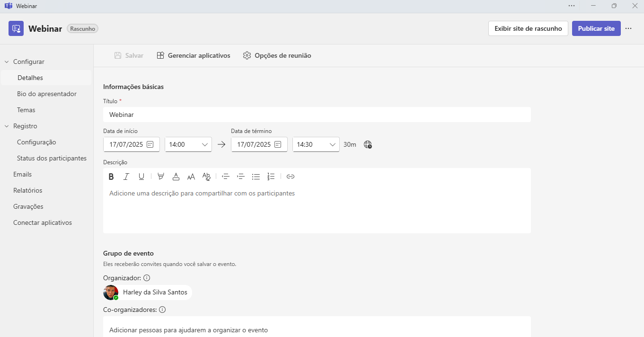
Task: Click the Título input field
Action: click(x=317, y=115)
